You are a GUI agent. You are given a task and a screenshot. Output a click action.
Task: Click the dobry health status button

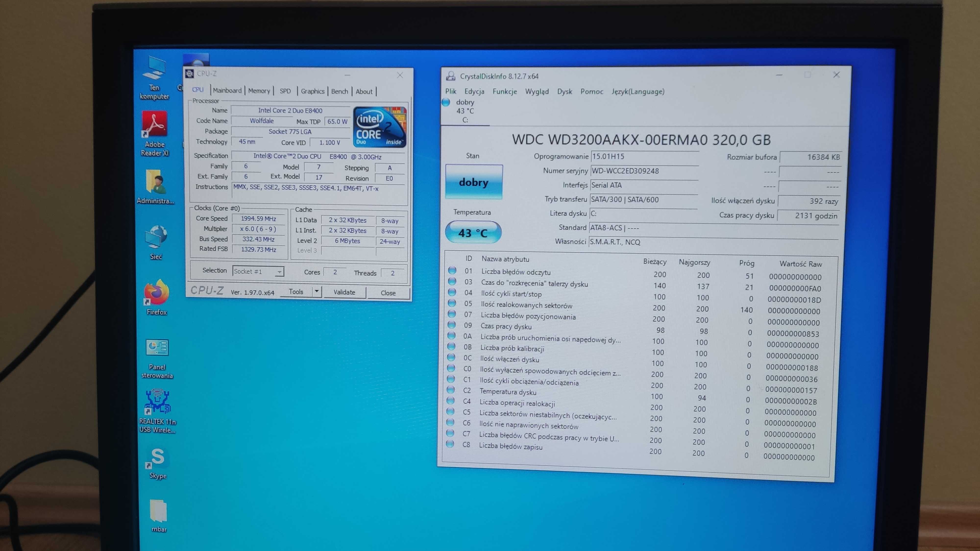coord(474,182)
